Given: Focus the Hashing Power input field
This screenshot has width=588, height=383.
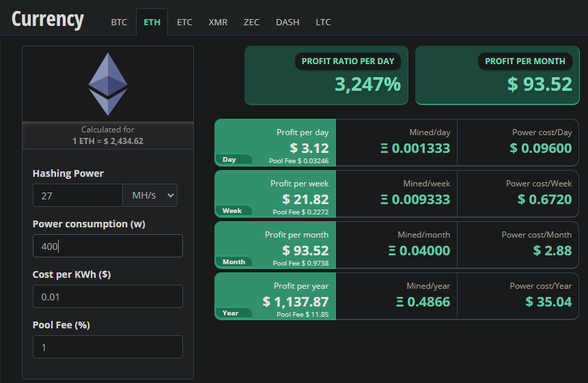Looking at the screenshot, I should 78,195.
